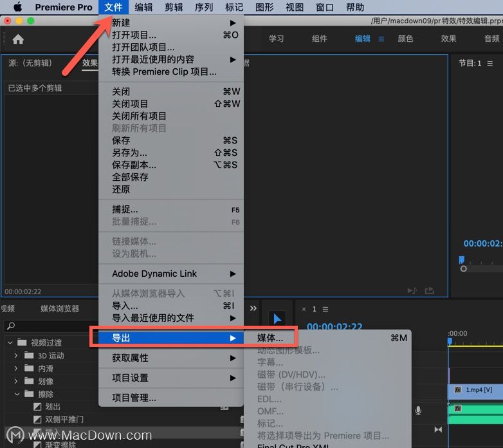Switch to the 组件 workspace

pyautogui.click(x=319, y=39)
